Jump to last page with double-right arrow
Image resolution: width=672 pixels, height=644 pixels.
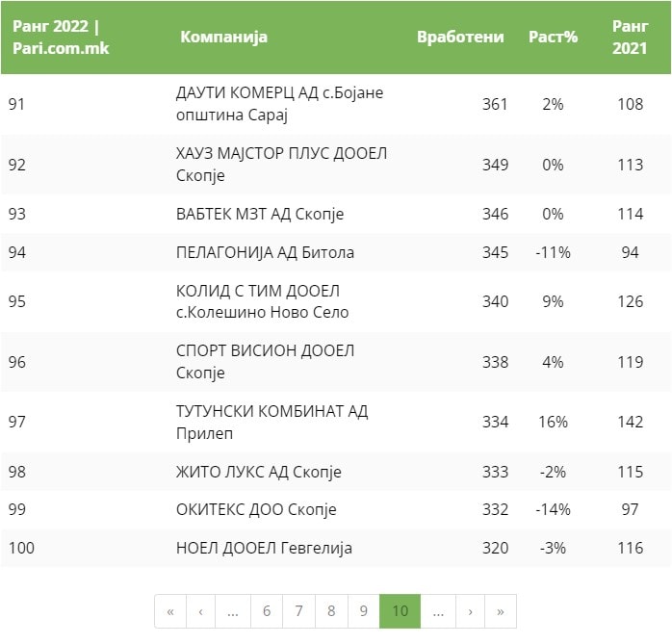pyautogui.click(x=500, y=611)
